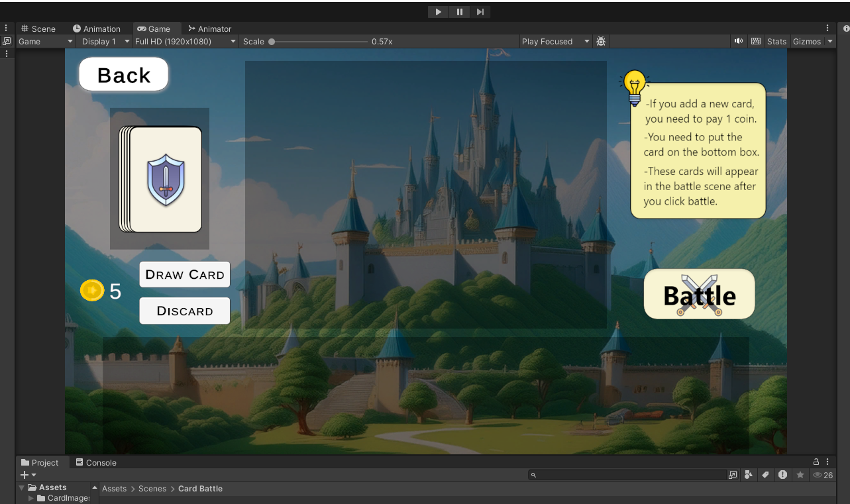The height and width of the screenshot is (504, 850).
Task: Expand the CardImages folder
Action: pos(31,498)
